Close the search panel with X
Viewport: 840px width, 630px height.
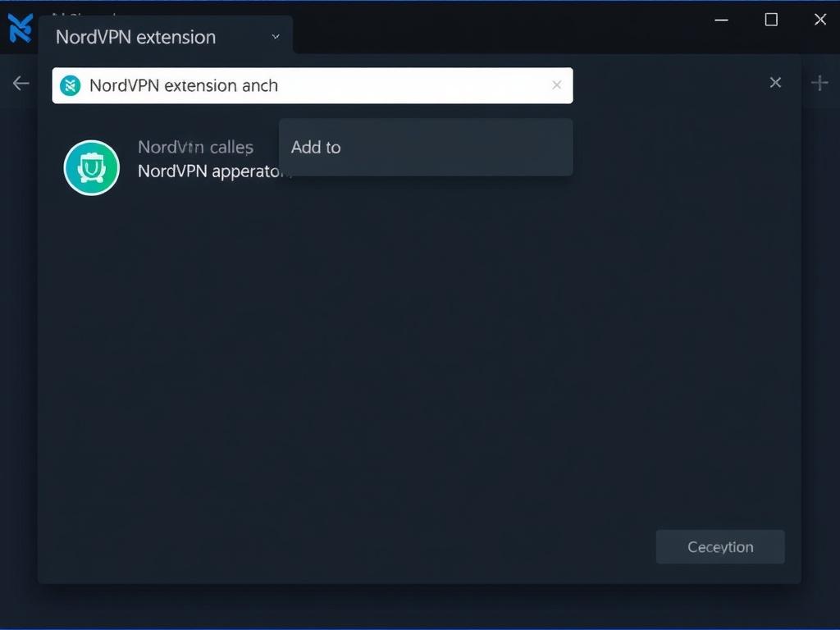pyautogui.click(x=775, y=83)
